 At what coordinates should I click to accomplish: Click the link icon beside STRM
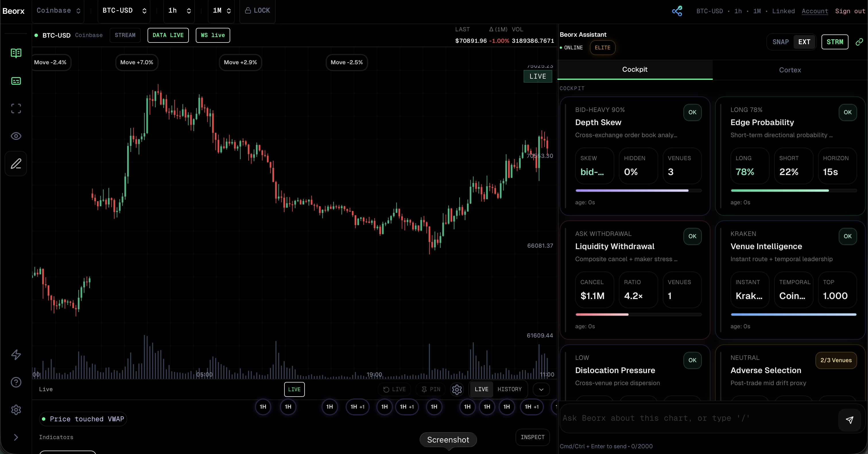(859, 42)
